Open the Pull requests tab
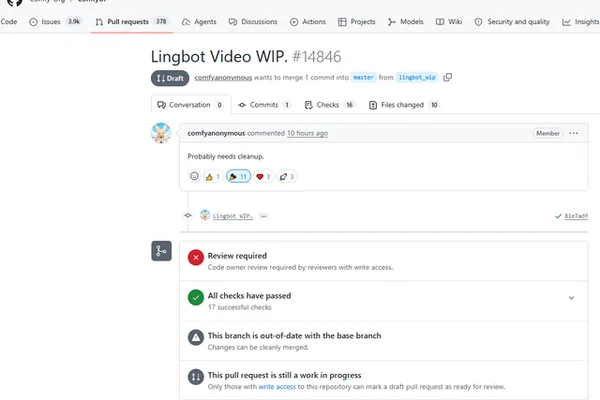This screenshot has height=400, width=600. 132,22
